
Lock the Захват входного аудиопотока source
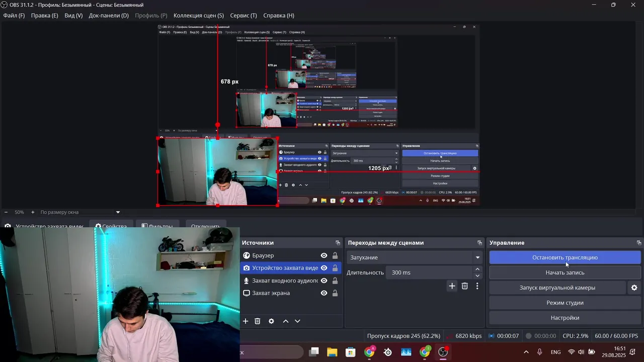335,281
